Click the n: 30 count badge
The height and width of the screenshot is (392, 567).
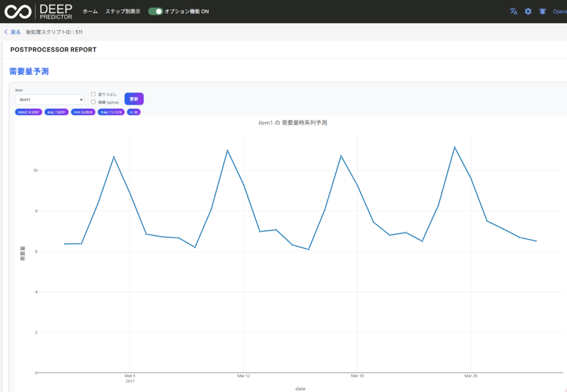[133, 112]
